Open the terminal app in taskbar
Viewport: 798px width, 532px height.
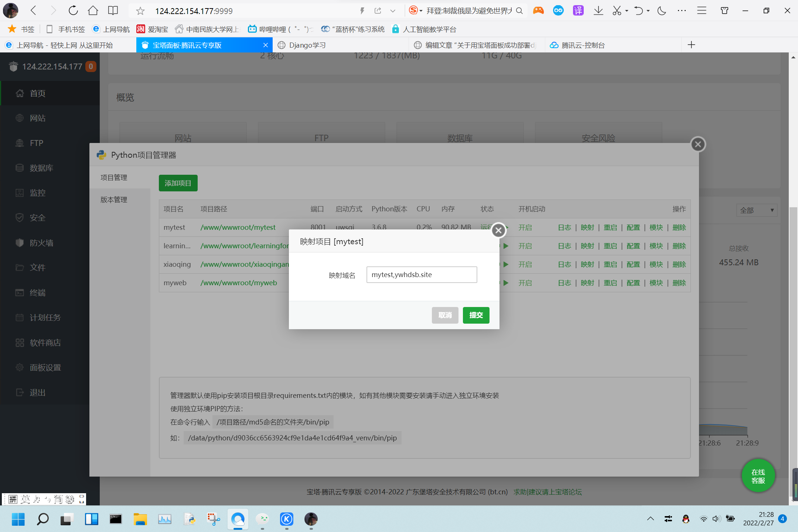116,519
